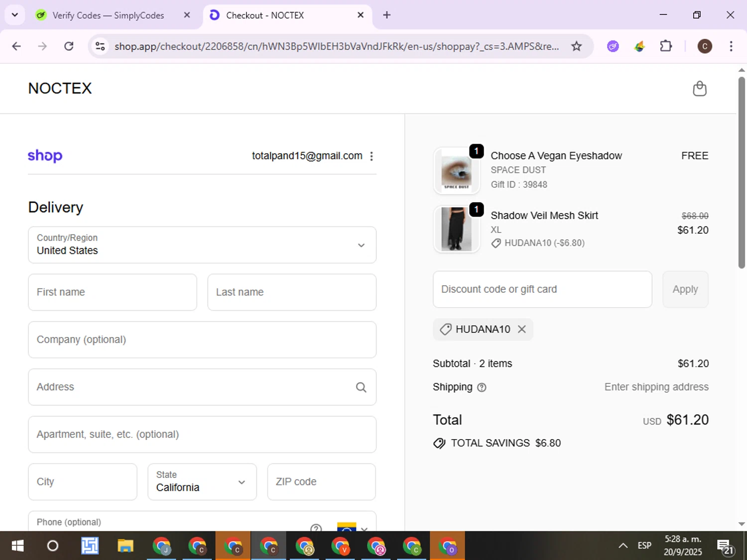Click the Choose A Vegan Eyeshadow title

coord(556,156)
